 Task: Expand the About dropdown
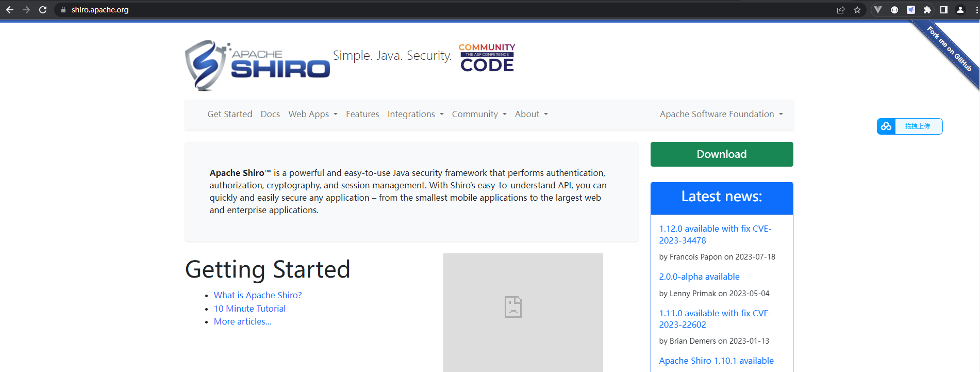point(531,114)
